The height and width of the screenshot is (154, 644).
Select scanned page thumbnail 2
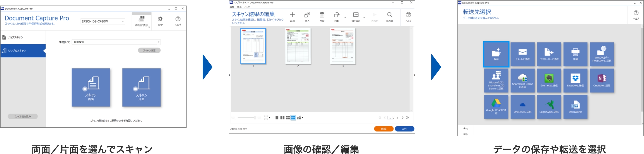[x=298, y=46]
